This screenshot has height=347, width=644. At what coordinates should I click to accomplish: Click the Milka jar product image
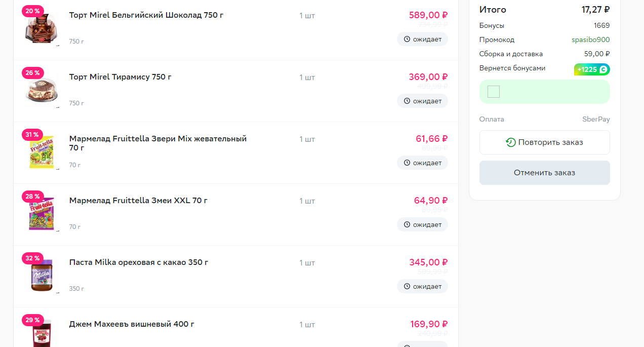pyautogui.click(x=41, y=277)
